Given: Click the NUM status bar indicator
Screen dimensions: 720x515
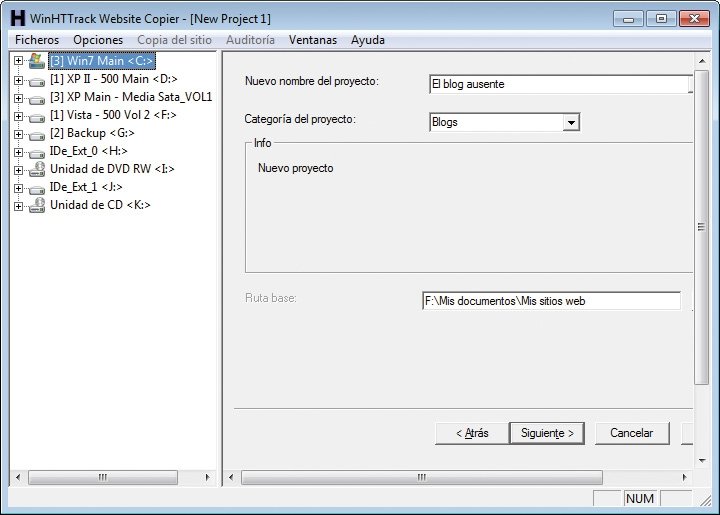Looking at the screenshot, I should pos(640,498).
